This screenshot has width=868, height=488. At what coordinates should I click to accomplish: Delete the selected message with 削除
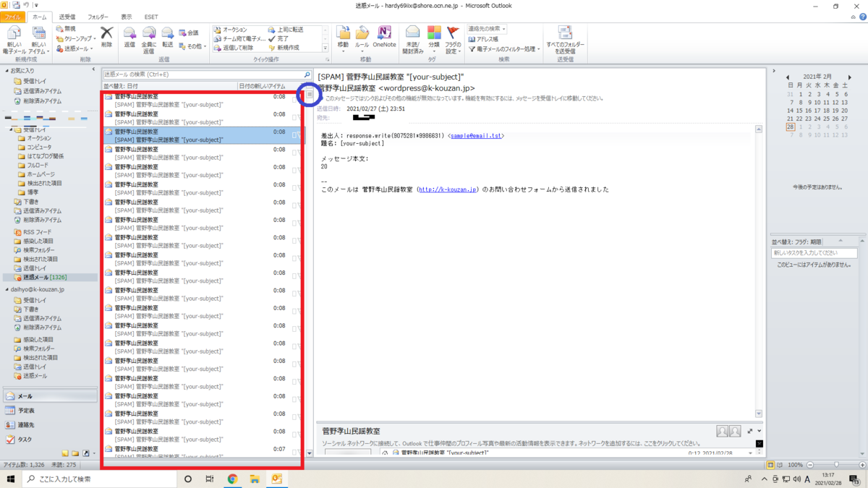pos(107,37)
